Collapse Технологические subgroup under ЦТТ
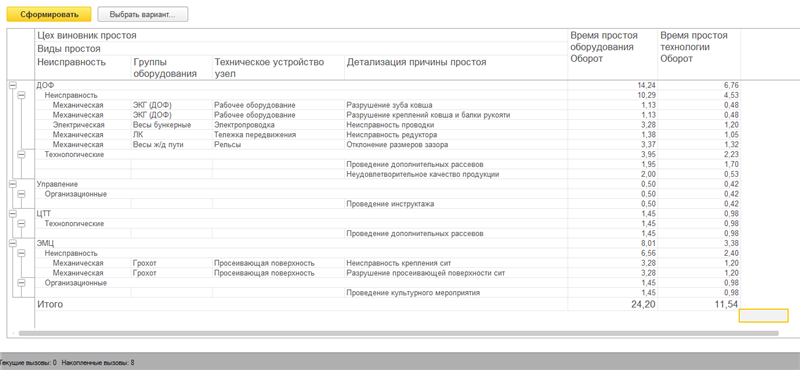The image size is (800, 370). click(x=21, y=224)
